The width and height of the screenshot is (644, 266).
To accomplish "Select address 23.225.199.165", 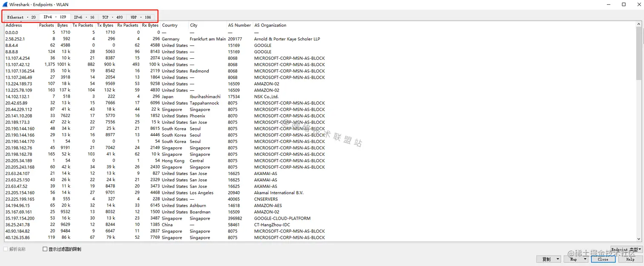I will [20, 199].
